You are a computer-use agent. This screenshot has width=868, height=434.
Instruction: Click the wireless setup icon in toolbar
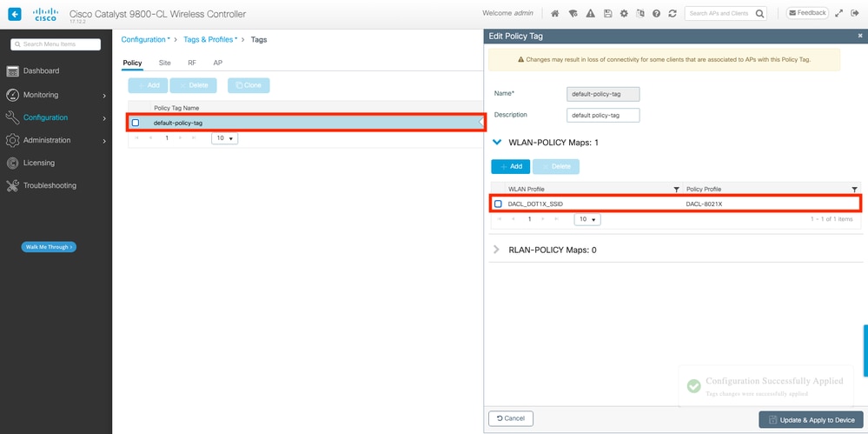[x=573, y=13]
